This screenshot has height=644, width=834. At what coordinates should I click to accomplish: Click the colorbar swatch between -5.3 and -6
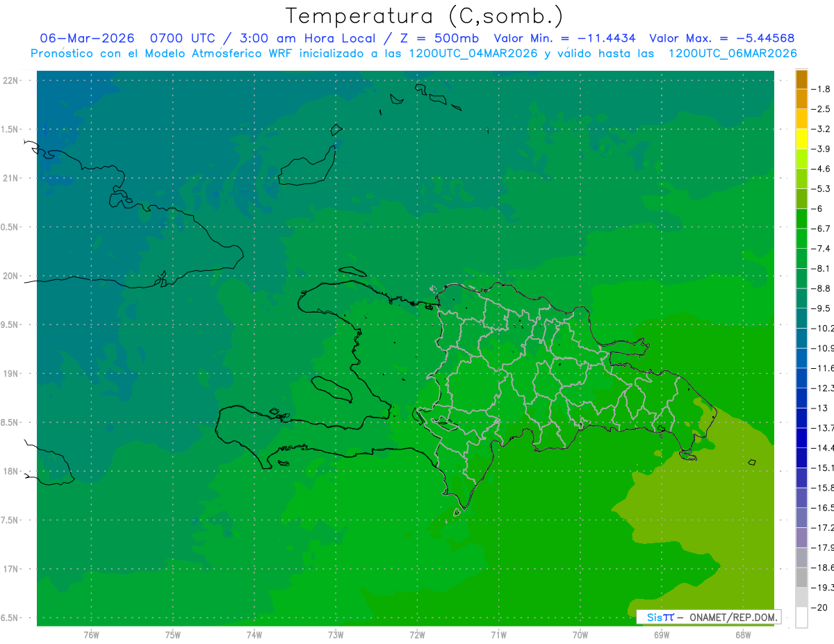(x=801, y=199)
